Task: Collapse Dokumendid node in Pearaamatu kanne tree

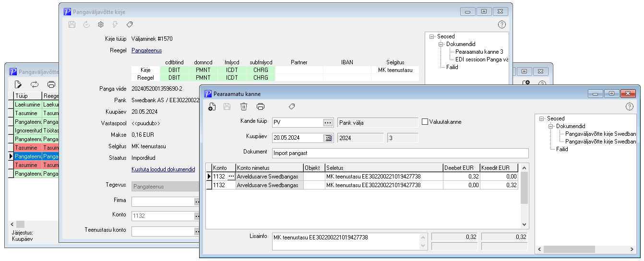Action: (x=551, y=126)
